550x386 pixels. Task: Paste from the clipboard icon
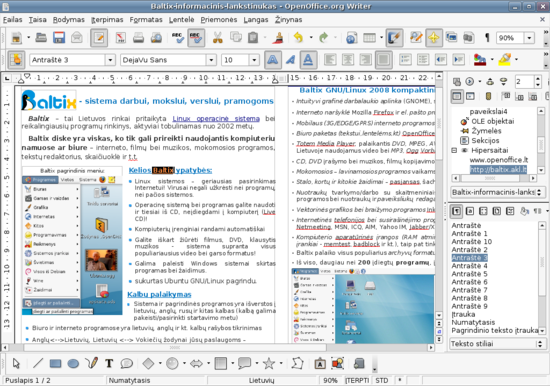(253, 38)
